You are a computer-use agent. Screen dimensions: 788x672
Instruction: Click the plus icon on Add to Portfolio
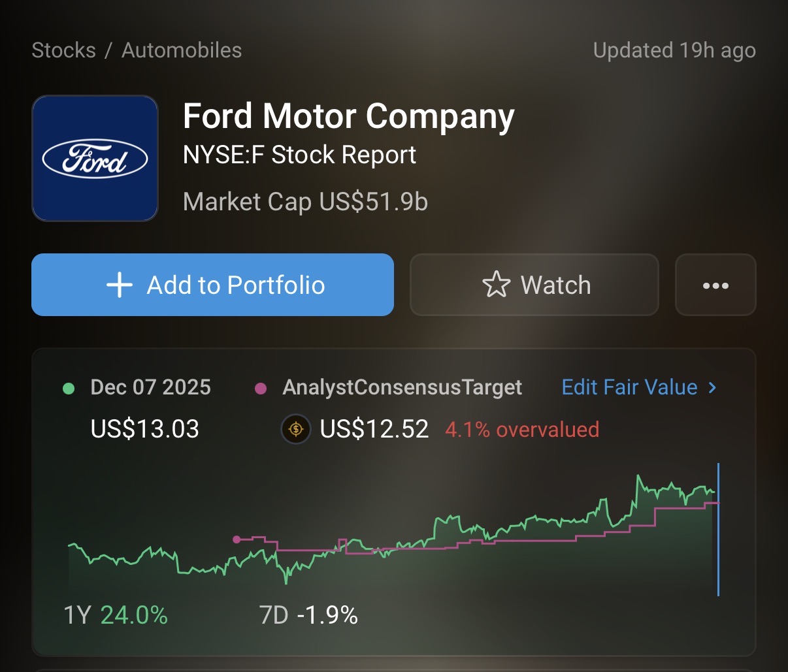[120, 285]
